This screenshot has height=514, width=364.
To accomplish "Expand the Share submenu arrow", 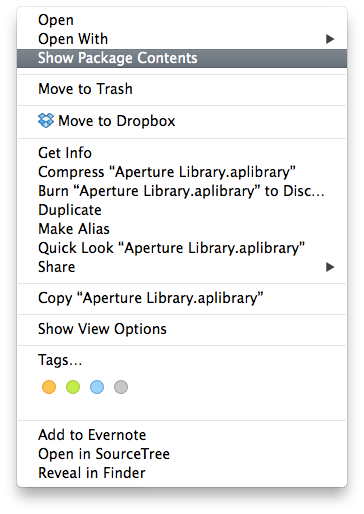I will [330, 267].
